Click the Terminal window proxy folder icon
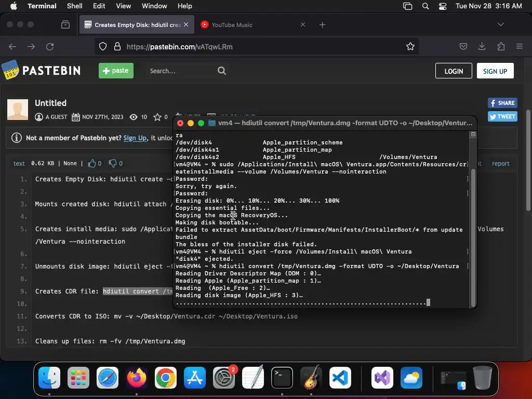Screen dimensions: 532x399 [212, 123]
